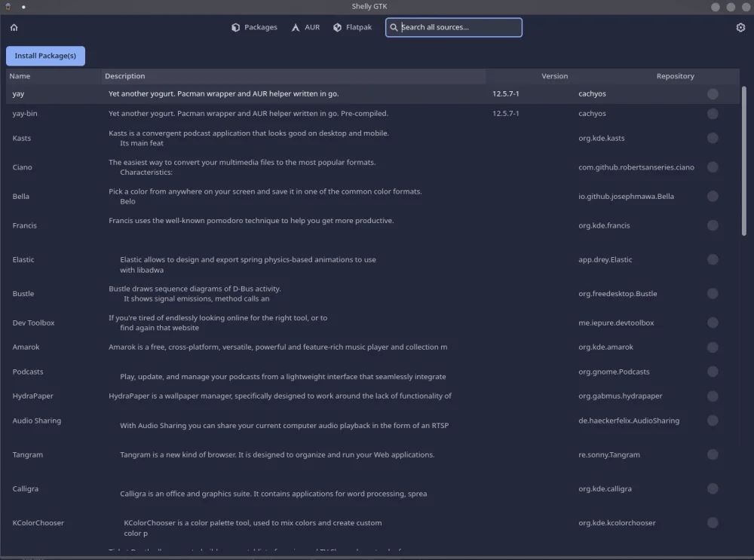Select the yay-bin package checkbox
754x560 pixels.
click(x=713, y=114)
